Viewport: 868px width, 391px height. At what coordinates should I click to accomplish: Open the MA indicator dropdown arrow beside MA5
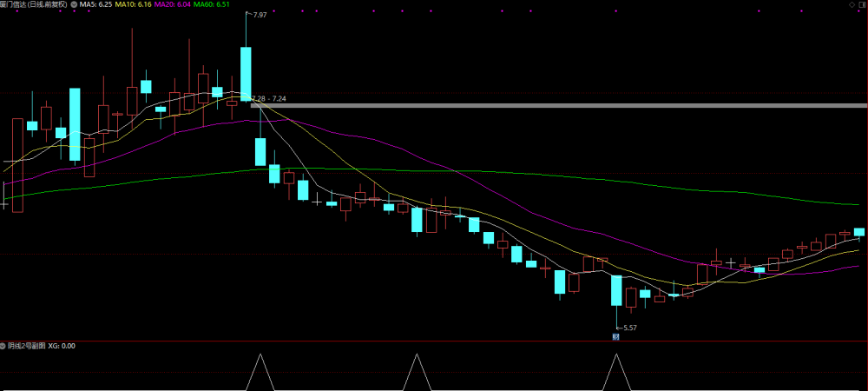[74, 3]
